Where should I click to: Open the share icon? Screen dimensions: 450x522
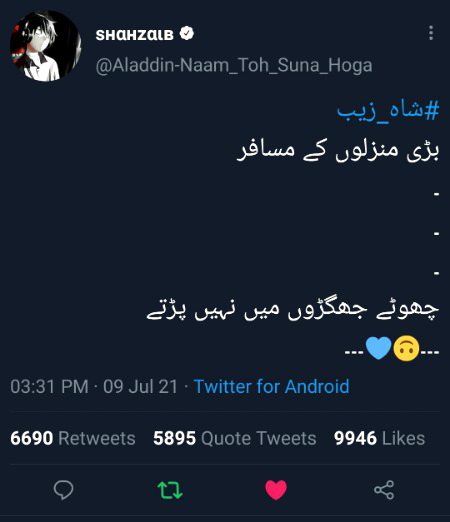tap(384, 490)
